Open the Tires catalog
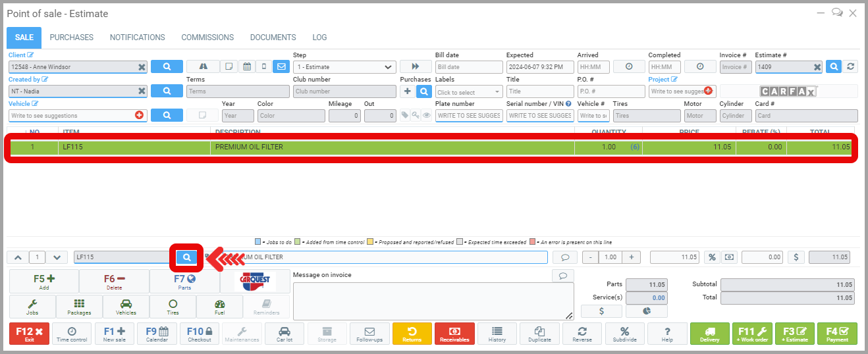The width and height of the screenshot is (868, 354). coord(173,307)
